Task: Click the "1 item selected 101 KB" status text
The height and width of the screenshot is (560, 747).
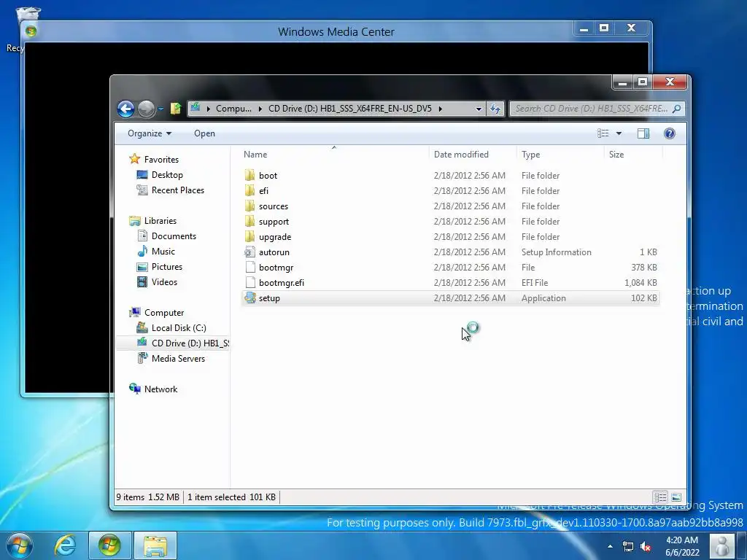Action: coord(231,497)
